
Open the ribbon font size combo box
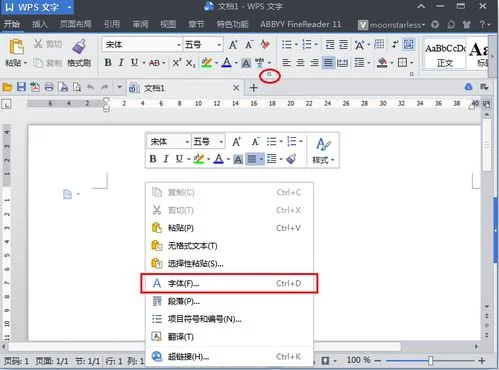pyautogui.click(x=203, y=45)
